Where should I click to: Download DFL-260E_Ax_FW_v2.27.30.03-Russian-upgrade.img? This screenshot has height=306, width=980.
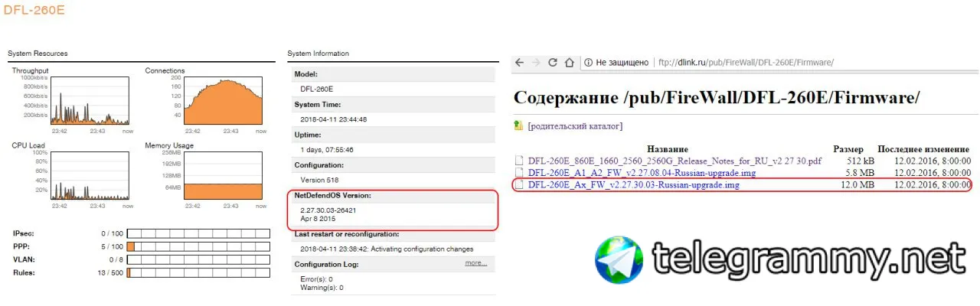point(634,184)
